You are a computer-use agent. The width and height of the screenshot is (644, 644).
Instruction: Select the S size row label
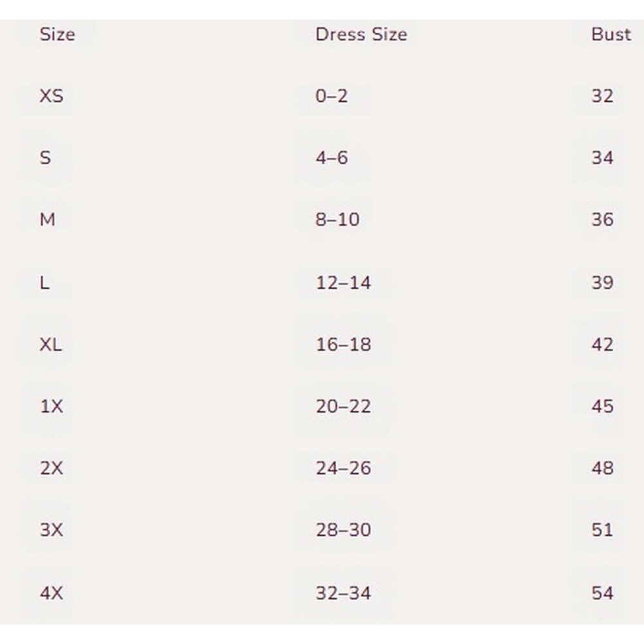click(46, 158)
